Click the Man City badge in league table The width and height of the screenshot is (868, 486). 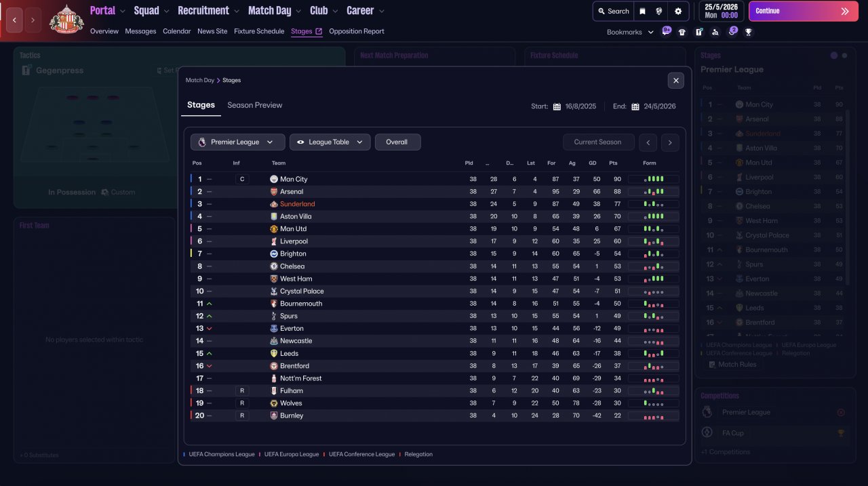tap(274, 179)
